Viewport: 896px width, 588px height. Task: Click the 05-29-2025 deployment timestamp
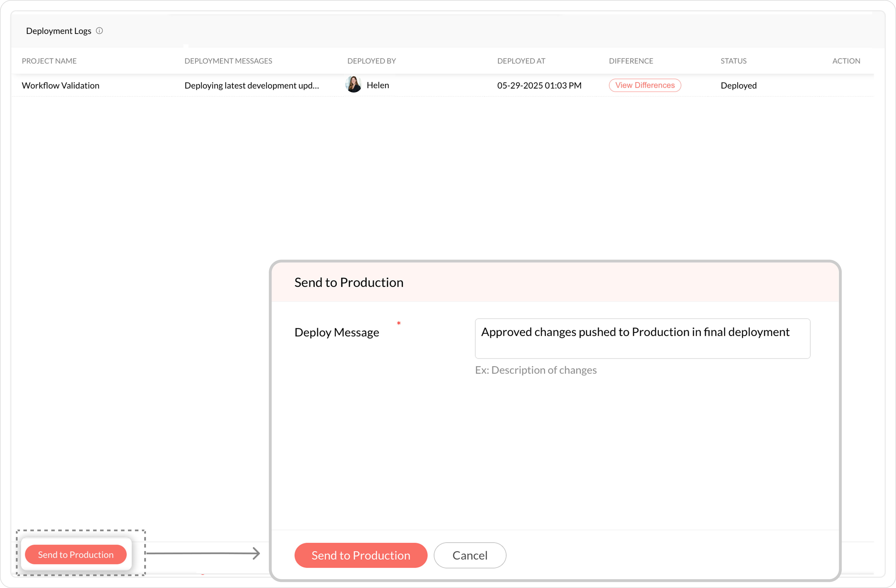coord(539,85)
